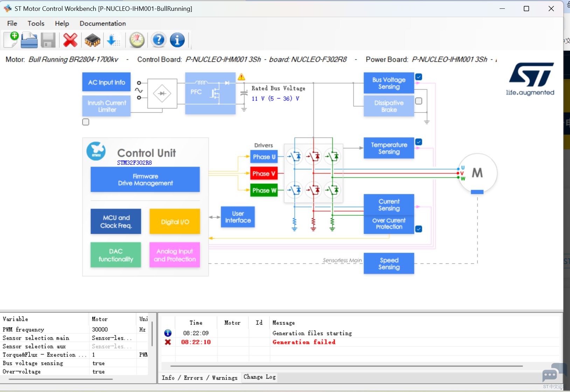Click the Save floppy disk icon
The width and height of the screenshot is (570, 392).
click(48, 40)
